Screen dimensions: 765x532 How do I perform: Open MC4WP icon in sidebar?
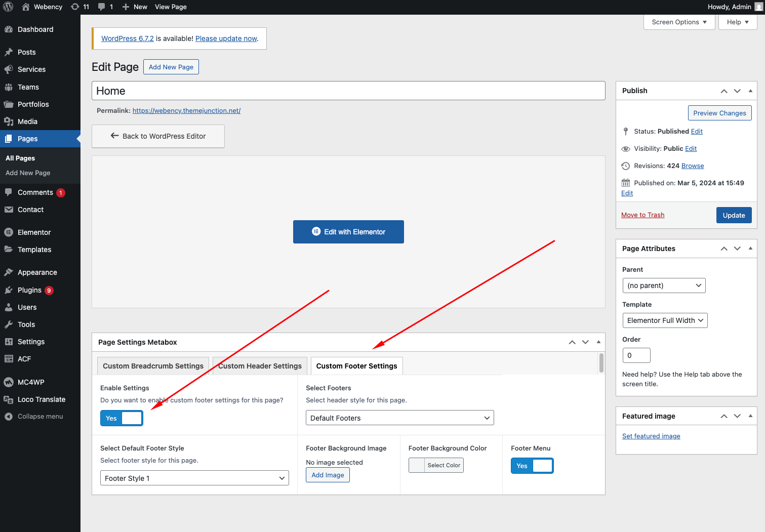(9, 382)
